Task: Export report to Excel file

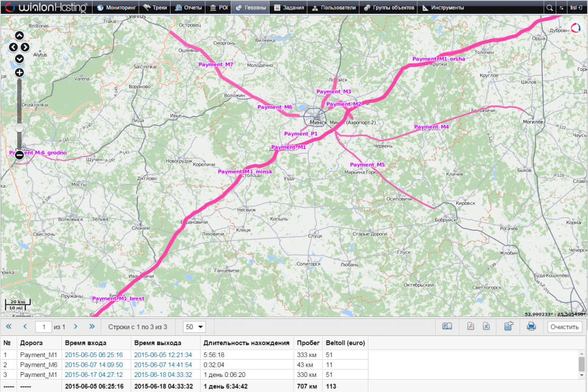Action: coord(485,326)
